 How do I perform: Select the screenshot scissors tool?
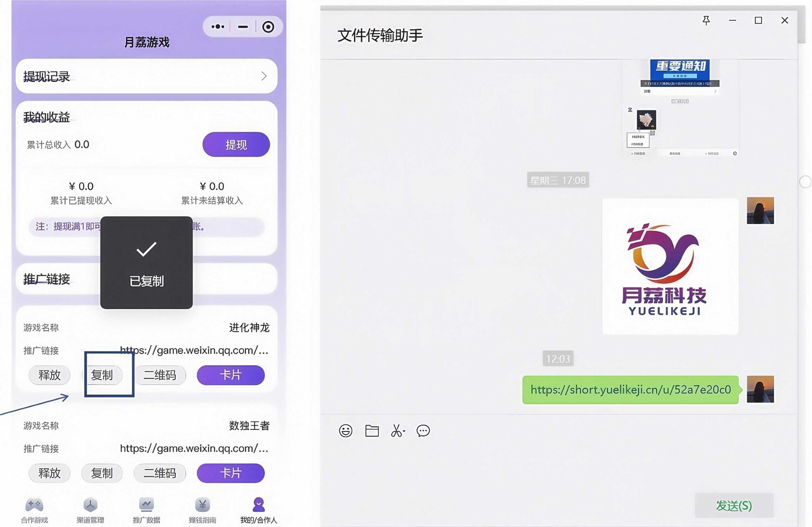click(x=397, y=431)
